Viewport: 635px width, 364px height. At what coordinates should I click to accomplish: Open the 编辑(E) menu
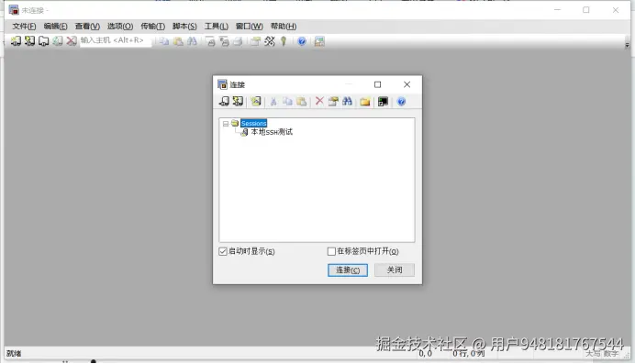[x=55, y=27]
